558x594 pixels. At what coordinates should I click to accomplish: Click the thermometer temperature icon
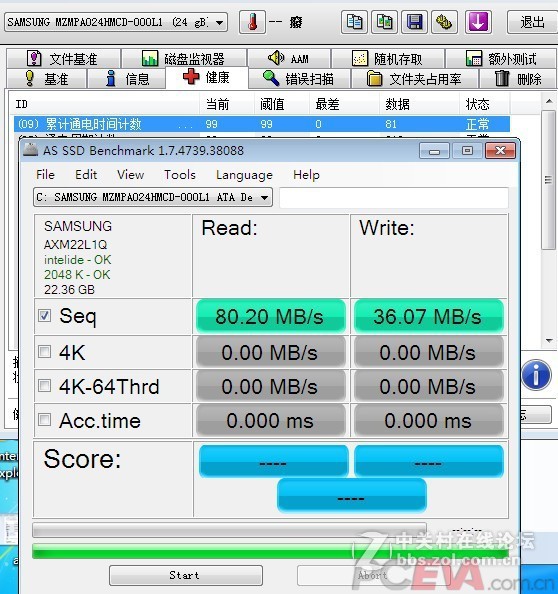click(252, 22)
